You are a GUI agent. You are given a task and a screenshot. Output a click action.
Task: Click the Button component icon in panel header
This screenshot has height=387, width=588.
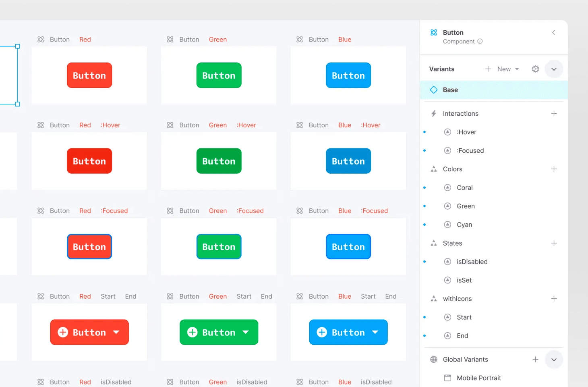(x=434, y=33)
